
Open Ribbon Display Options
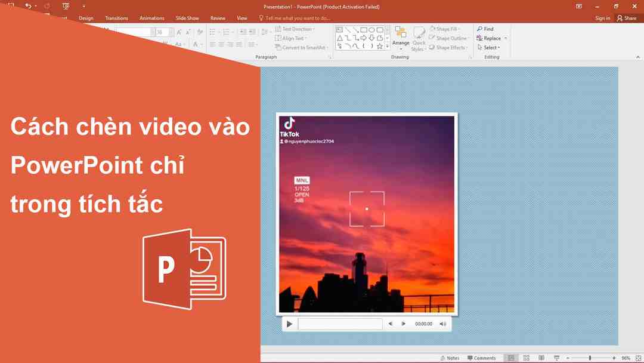tap(578, 7)
